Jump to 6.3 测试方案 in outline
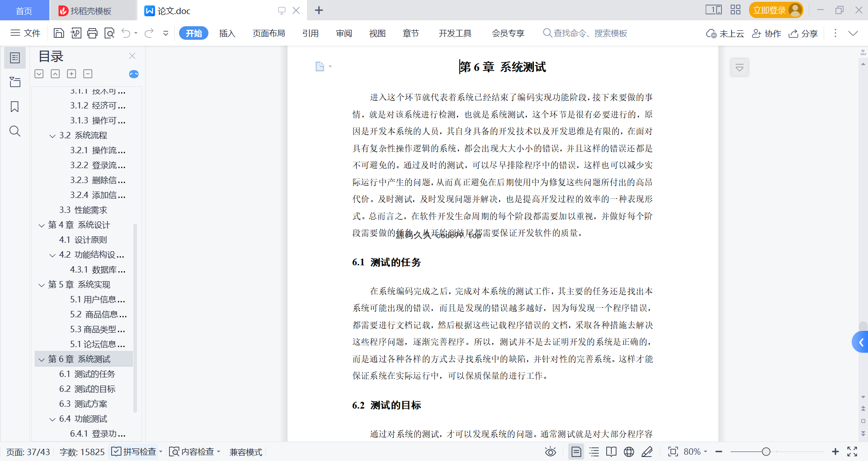The height and width of the screenshot is (461, 868). (83, 404)
